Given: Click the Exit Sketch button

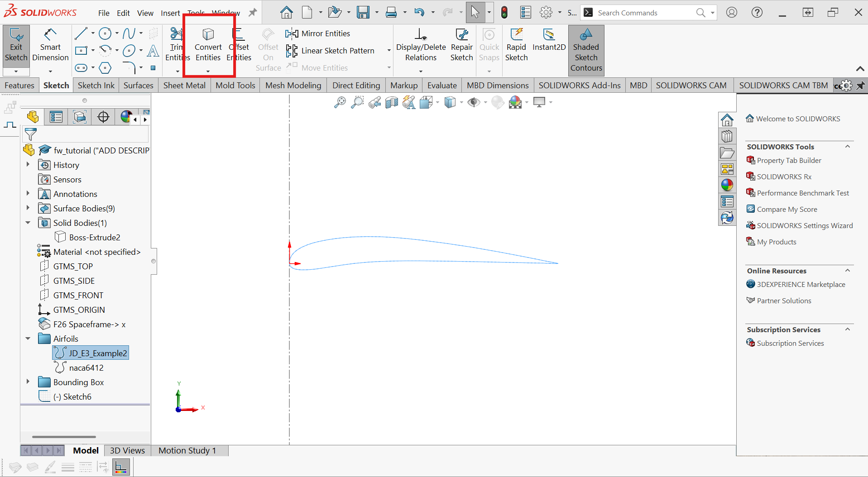Looking at the screenshot, I should tap(16, 46).
